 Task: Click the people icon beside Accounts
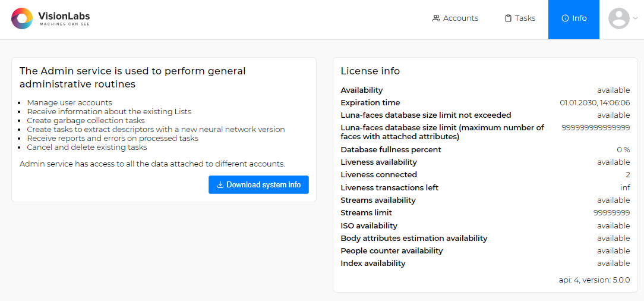coord(436,18)
